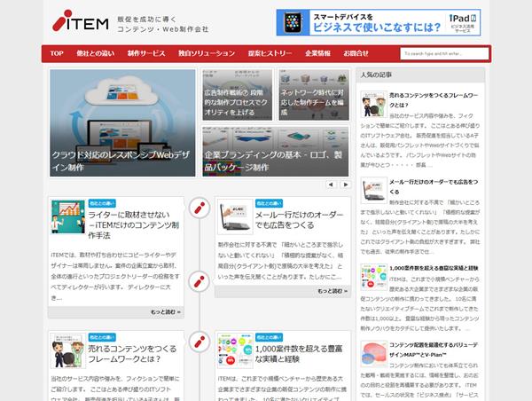Viewport: 532px width, 401px height.
Task: Open sidebar link コンテンツ配置を最適化するバリューデザインMAP
Action: click(434, 350)
